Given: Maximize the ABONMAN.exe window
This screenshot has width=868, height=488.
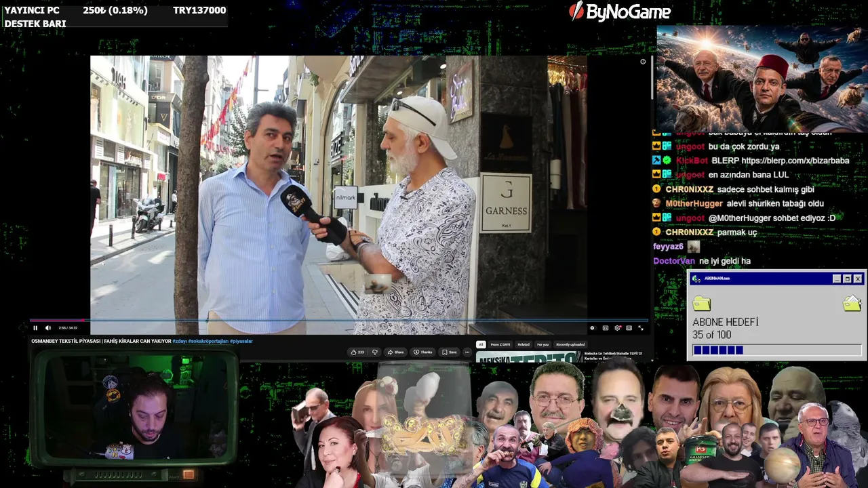Looking at the screenshot, I should [x=848, y=279].
